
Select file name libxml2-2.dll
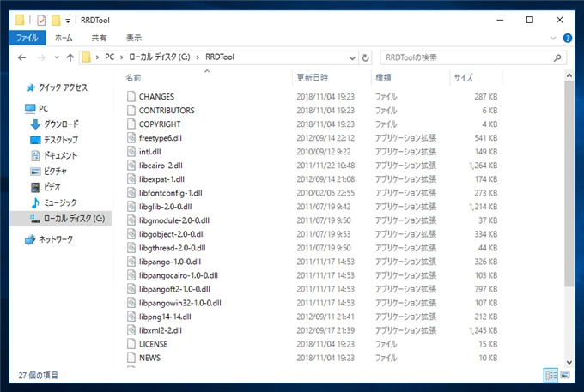click(x=160, y=330)
